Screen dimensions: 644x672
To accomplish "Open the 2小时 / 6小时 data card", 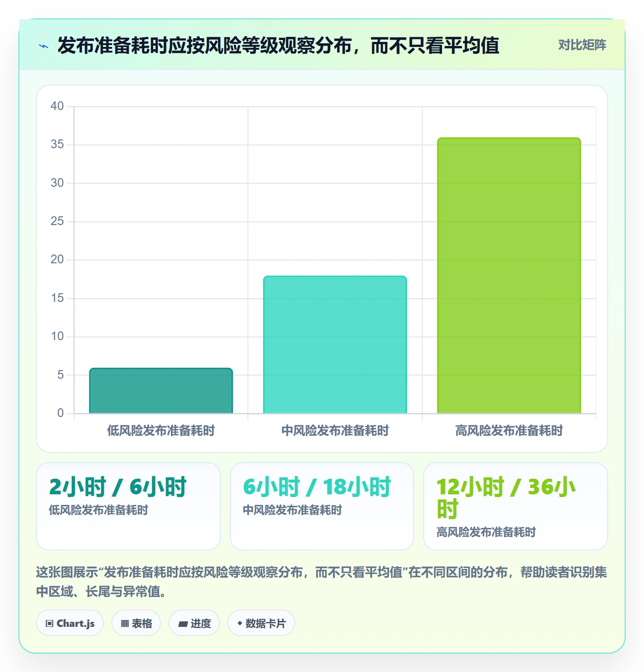I will tap(128, 506).
